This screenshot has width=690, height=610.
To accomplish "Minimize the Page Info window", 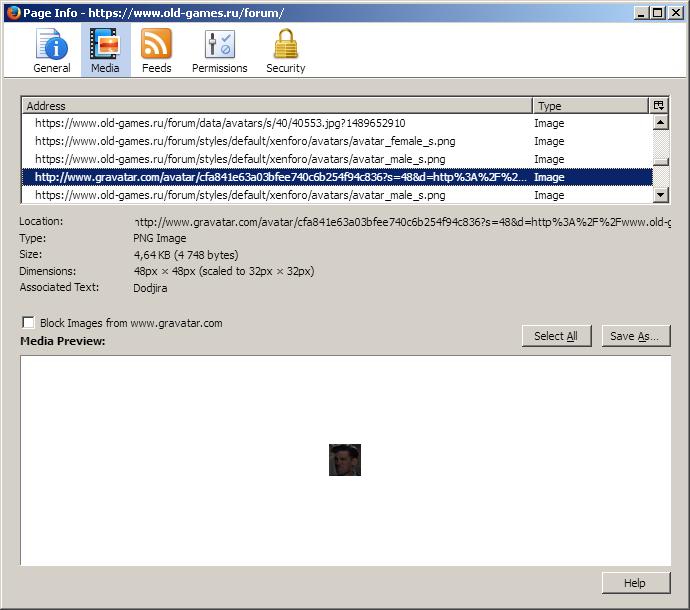I will click(641, 13).
